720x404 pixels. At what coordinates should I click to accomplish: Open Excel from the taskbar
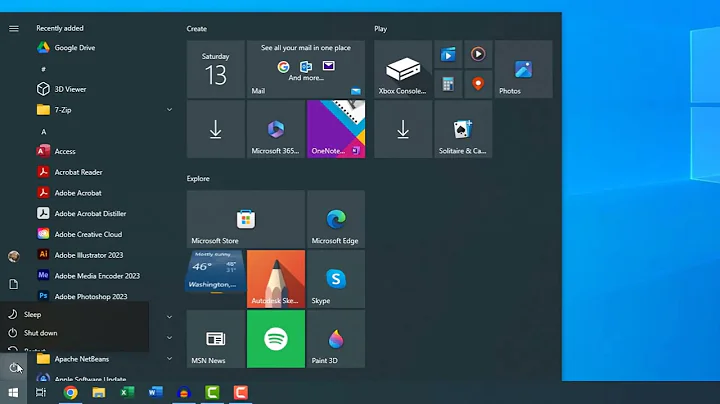(127, 393)
